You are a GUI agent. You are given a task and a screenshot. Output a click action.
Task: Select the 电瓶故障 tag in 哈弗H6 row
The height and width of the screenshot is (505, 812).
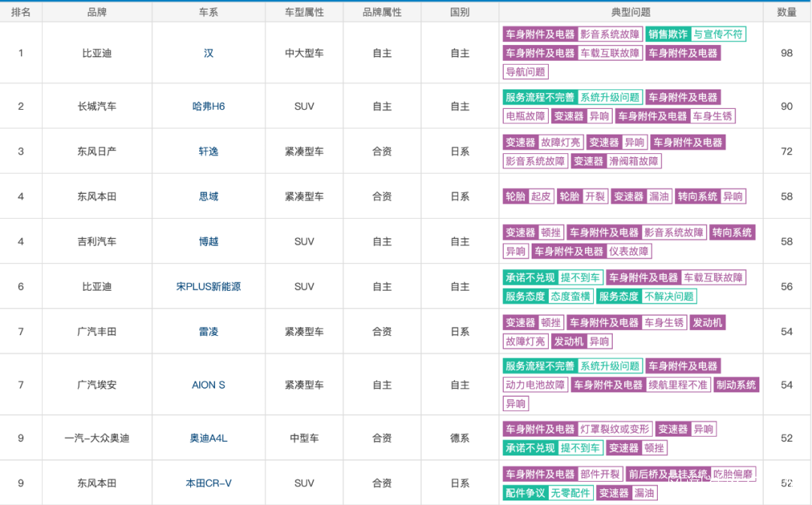point(525,116)
